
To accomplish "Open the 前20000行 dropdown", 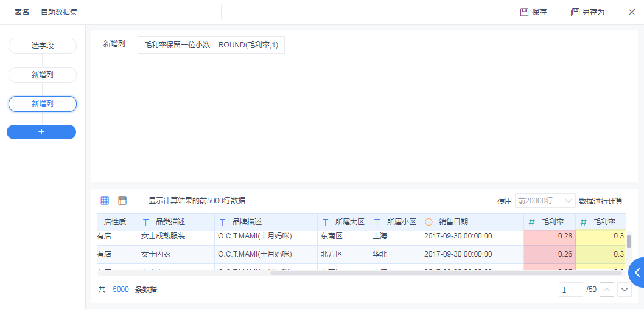I will (545, 201).
